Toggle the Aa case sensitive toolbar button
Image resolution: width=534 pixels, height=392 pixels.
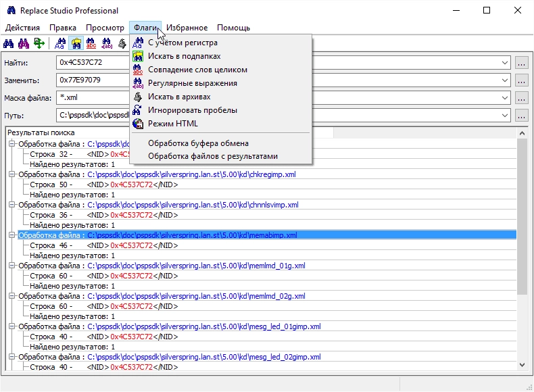coord(60,44)
